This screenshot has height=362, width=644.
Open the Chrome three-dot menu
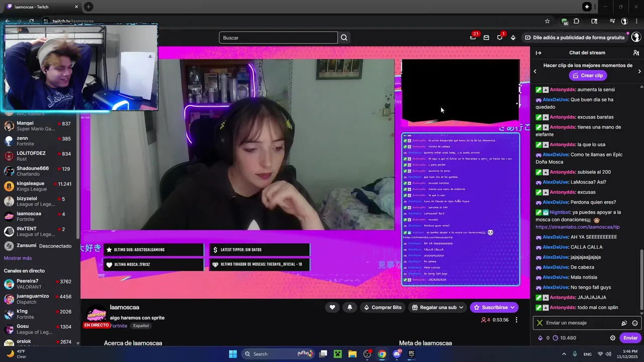pos(636,21)
